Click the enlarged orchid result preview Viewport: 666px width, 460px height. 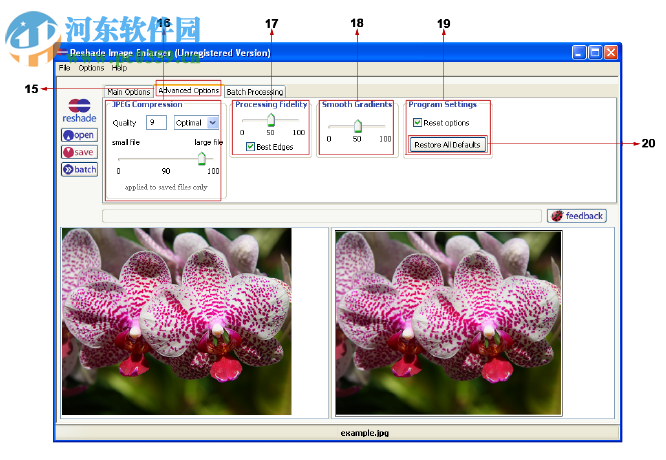pyautogui.click(x=449, y=323)
